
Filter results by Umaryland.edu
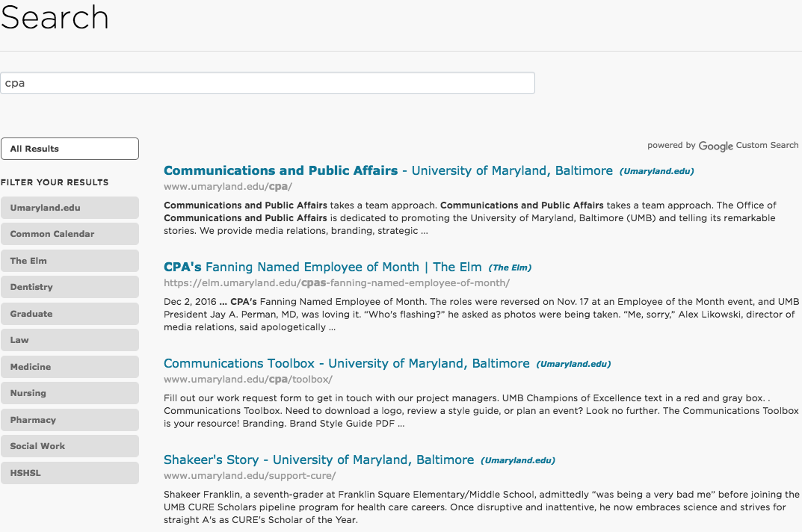70,208
